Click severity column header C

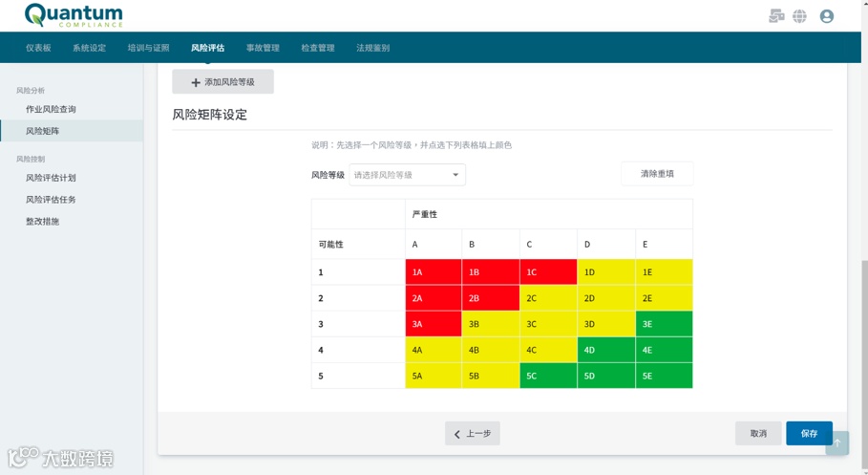tap(548, 245)
